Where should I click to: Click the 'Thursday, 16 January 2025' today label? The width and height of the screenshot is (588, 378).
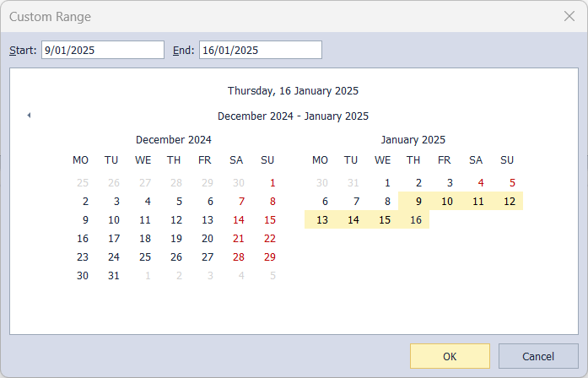(x=293, y=90)
